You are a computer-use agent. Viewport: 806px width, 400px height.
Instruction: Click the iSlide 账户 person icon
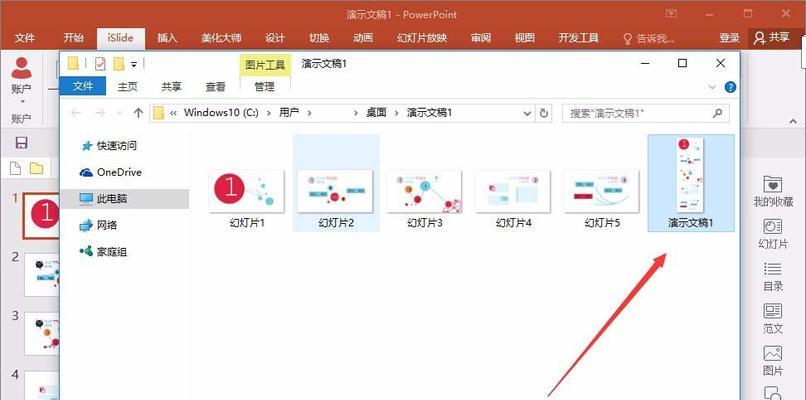tap(21, 68)
